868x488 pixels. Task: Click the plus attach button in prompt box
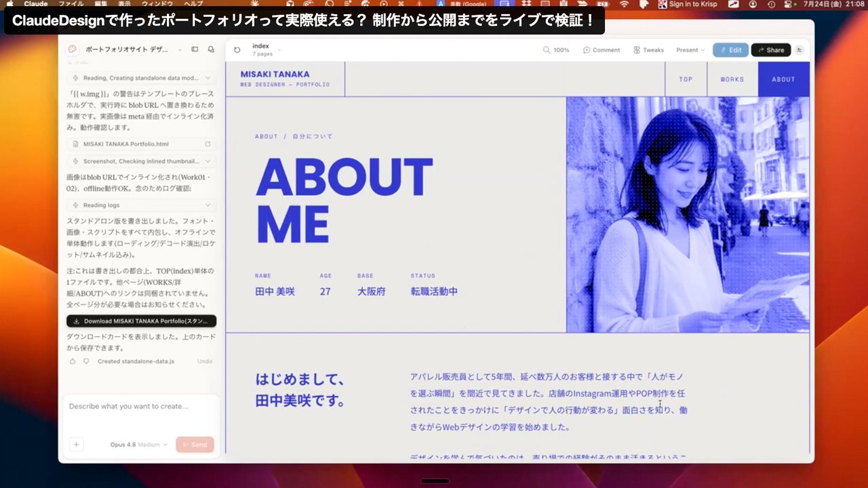point(77,445)
